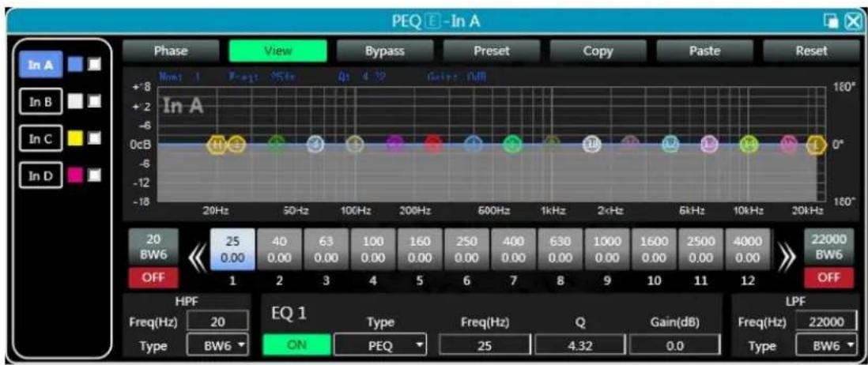868x365 pixels.
Task: Open the LPF Type BW6 dropdown
Action: (826, 346)
